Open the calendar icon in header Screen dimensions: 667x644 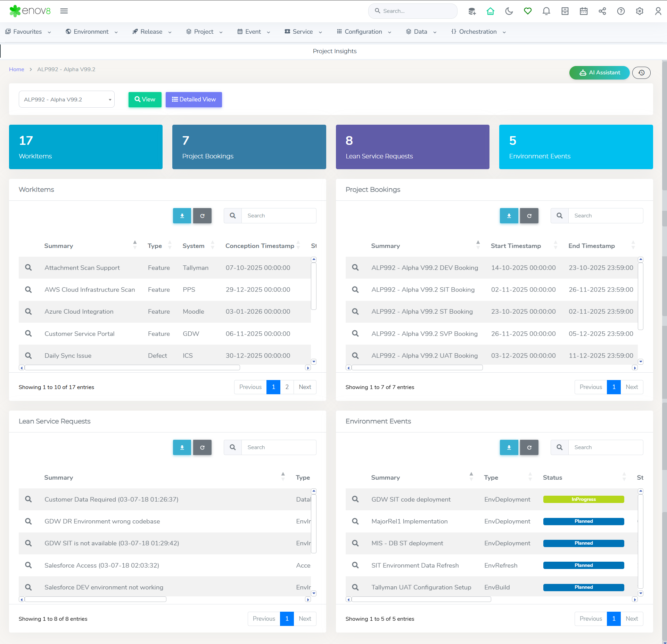[x=584, y=11]
